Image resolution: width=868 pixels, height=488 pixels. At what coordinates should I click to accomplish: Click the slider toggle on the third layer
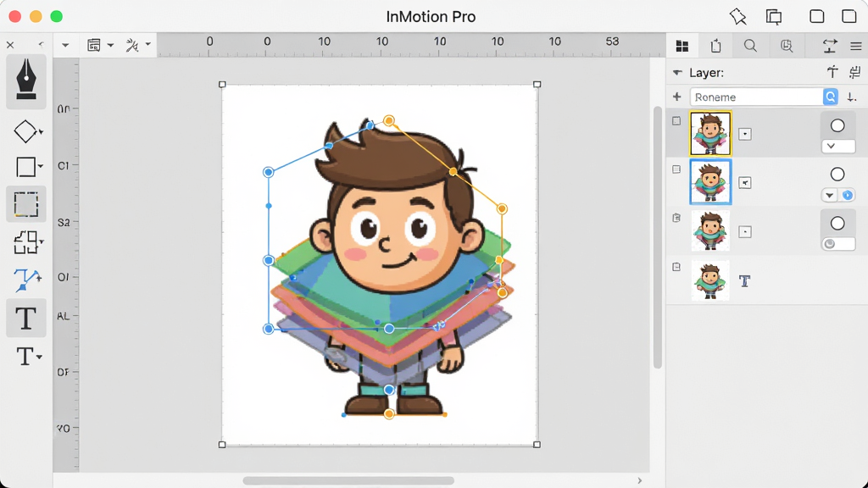[x=838, y=244]
